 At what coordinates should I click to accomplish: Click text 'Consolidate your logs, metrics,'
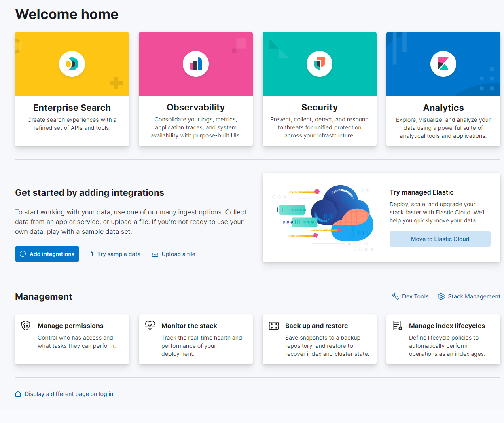pos(196,119)
